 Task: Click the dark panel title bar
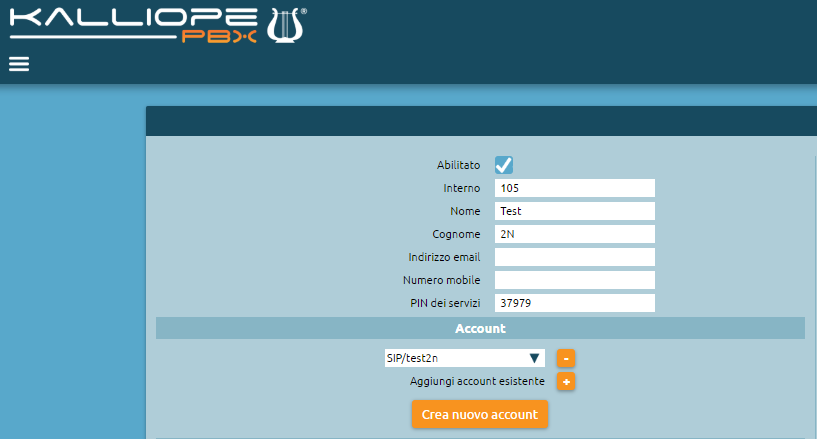tap(480, 121)
